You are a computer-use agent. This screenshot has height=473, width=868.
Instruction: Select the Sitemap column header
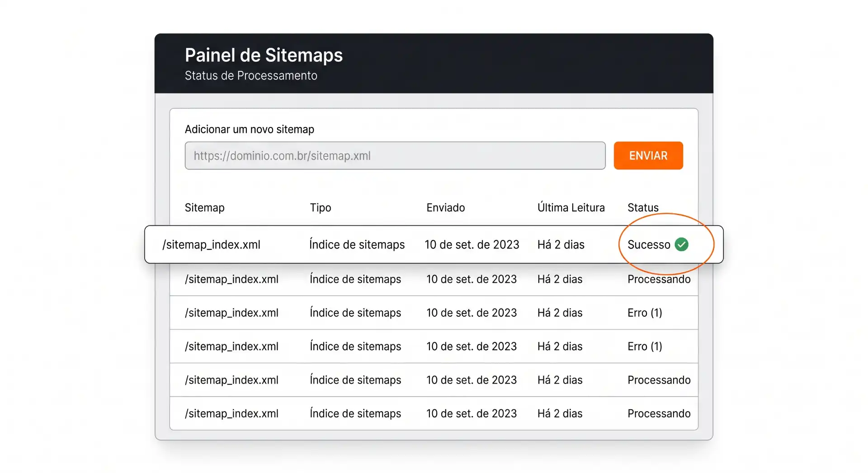coord(205,207)
